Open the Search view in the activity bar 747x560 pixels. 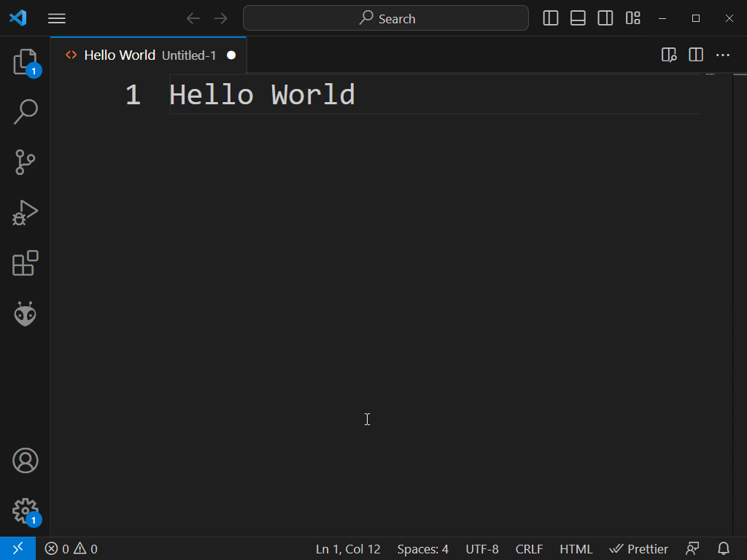[26, 112]
